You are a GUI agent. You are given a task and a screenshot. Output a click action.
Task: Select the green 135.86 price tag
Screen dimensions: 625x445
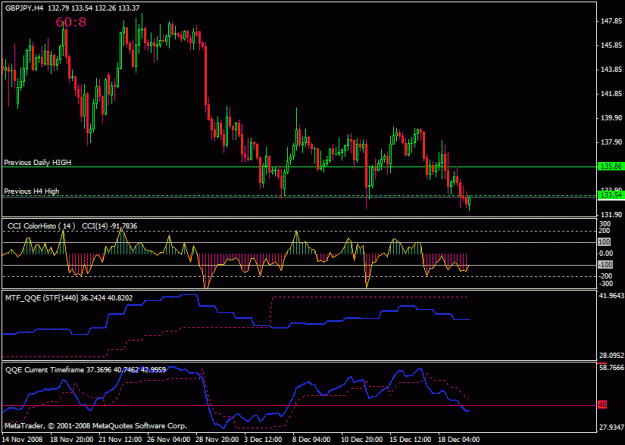(x=611, y=167)
